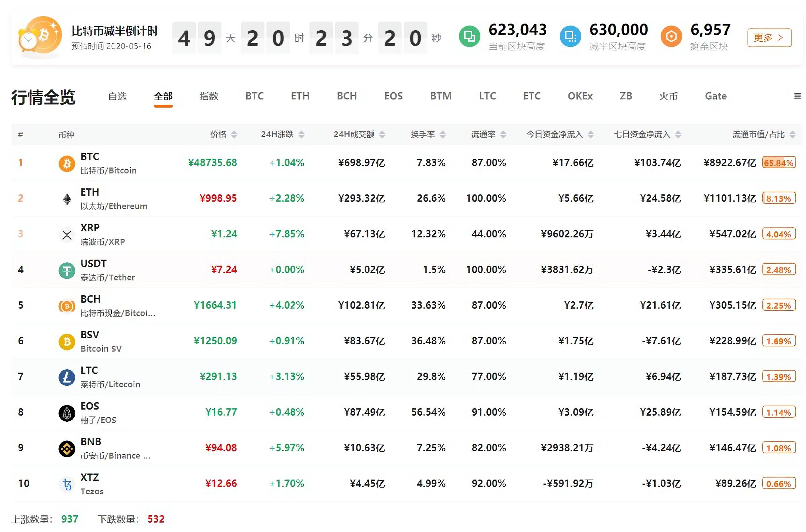Open the EOS market tab

(393, 97)
